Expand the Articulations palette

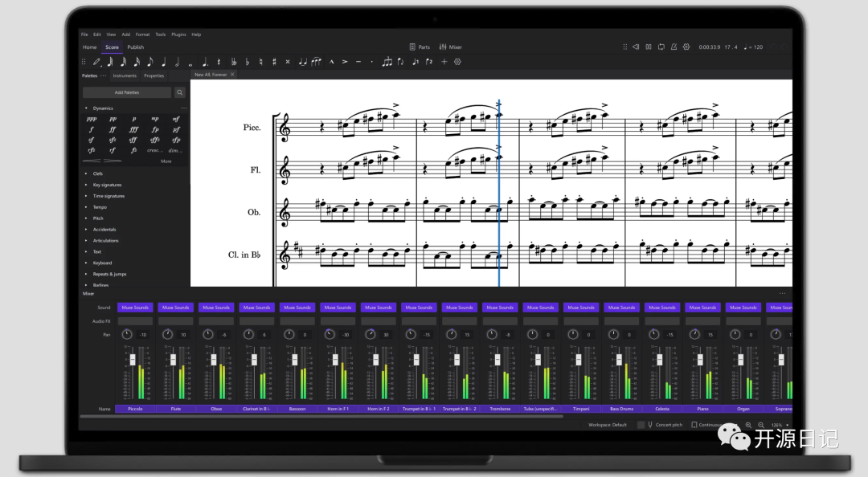pyautogui.click(x=86, y=241)
